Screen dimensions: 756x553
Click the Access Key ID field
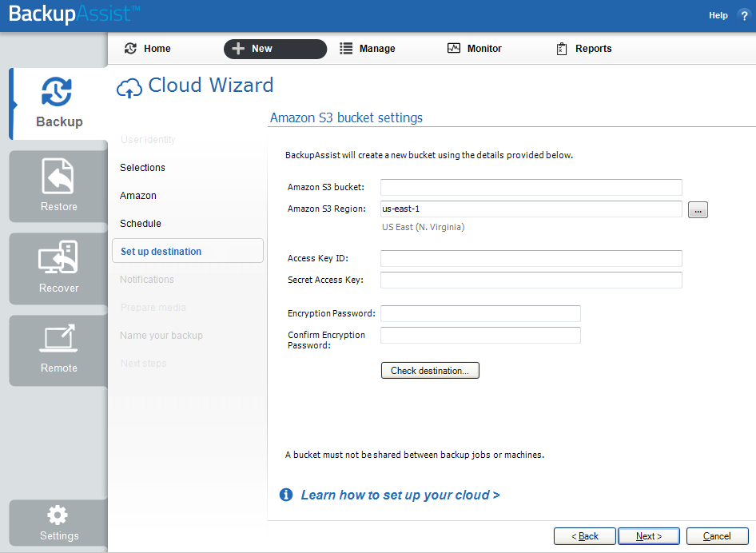[x=531, y=258]
